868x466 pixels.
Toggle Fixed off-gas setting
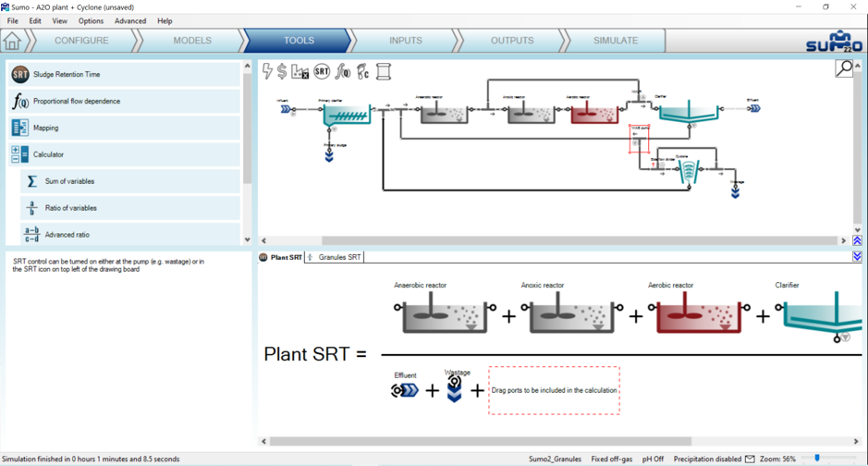(x=612, y=459)
